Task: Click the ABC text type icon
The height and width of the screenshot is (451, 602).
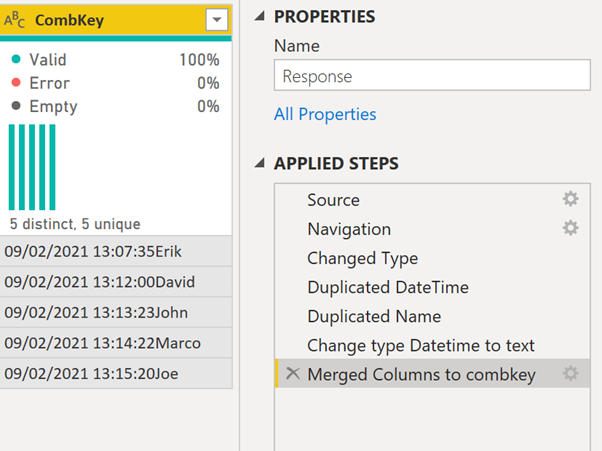Action: pos(16,20)
